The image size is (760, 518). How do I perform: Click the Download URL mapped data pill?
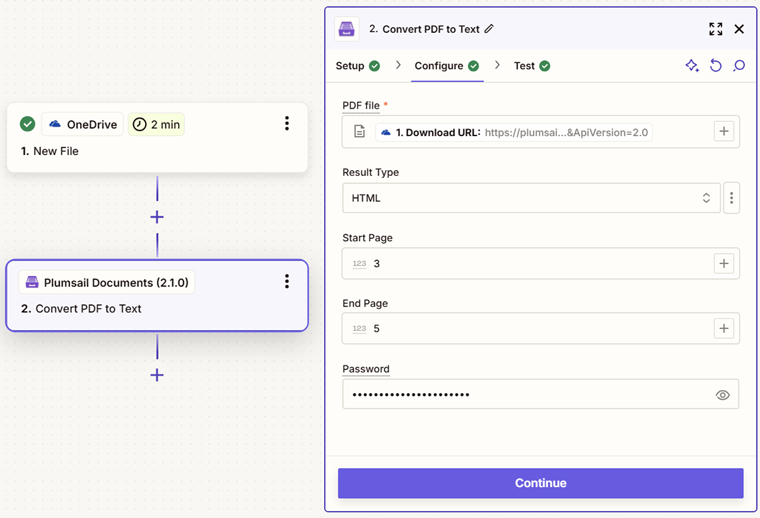[x=514, y=132]
